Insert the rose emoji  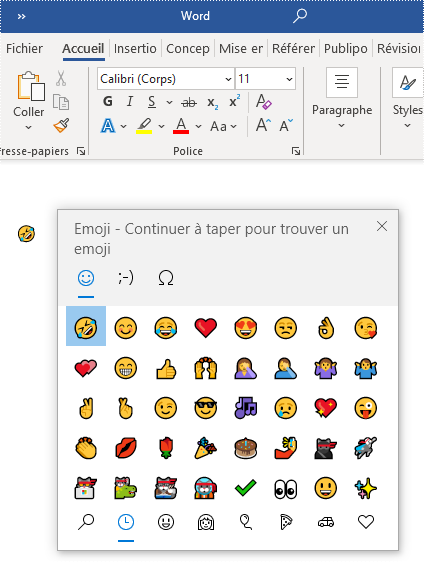(x=166, y=448)
